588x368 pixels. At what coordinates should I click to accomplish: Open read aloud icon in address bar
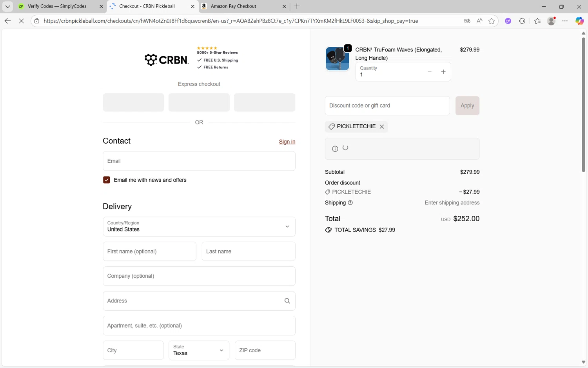479,21
